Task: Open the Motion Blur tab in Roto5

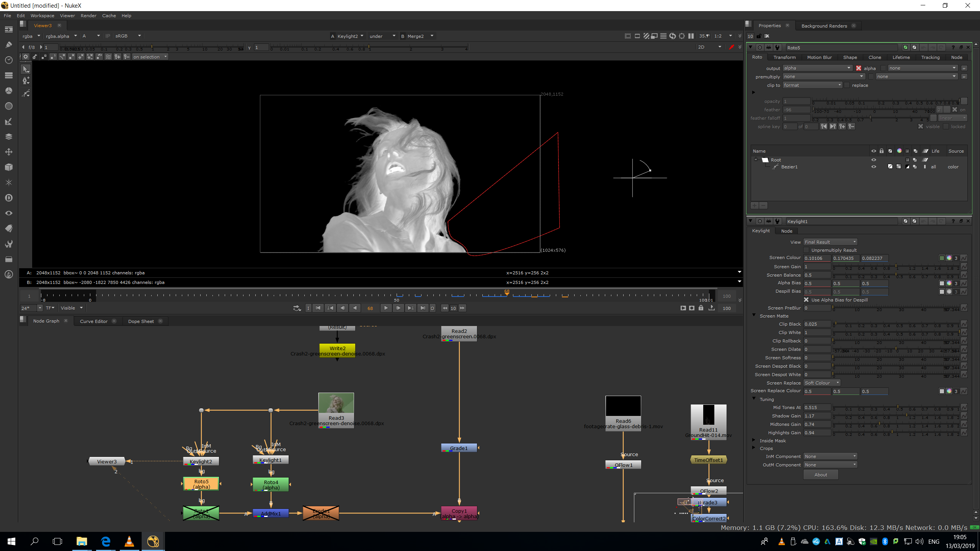Action: click(819, 57)
